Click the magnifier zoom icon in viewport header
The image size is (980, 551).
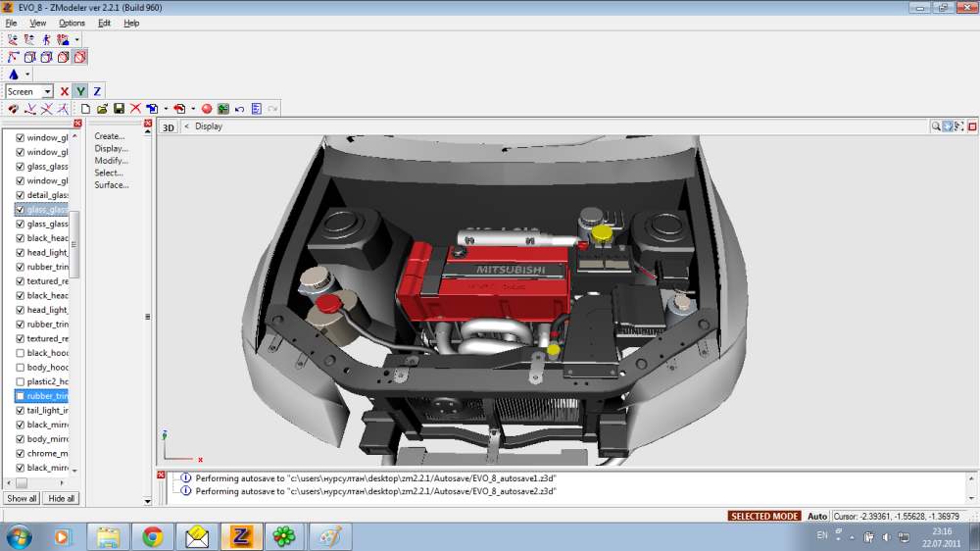(x=936, y=126)
